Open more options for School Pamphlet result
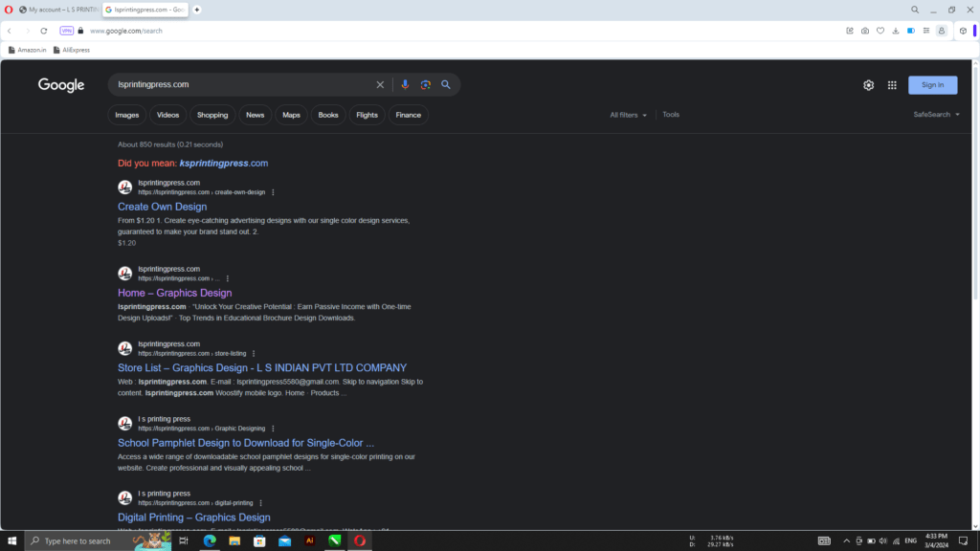Image resolution: width=980 pixels, height=551 pixels. click(273, 429)
